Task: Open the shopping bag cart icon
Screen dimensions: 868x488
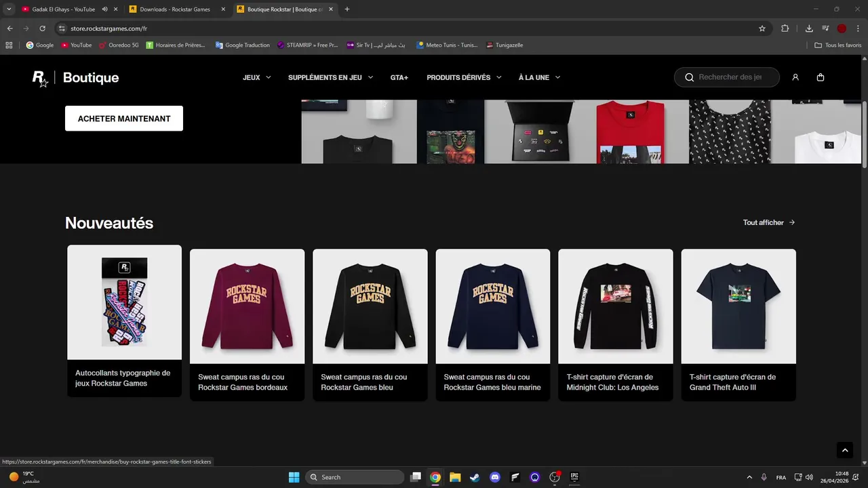Action: coord(821,77)
